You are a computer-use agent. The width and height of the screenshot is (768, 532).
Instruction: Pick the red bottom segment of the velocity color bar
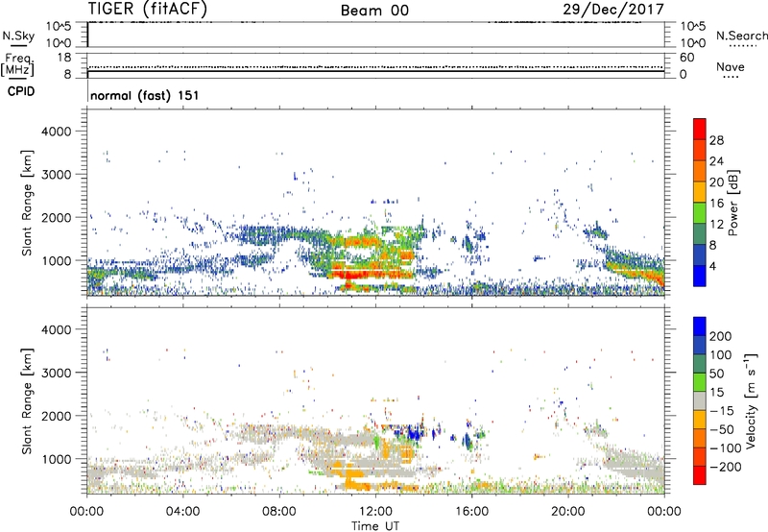click(700, 475)
